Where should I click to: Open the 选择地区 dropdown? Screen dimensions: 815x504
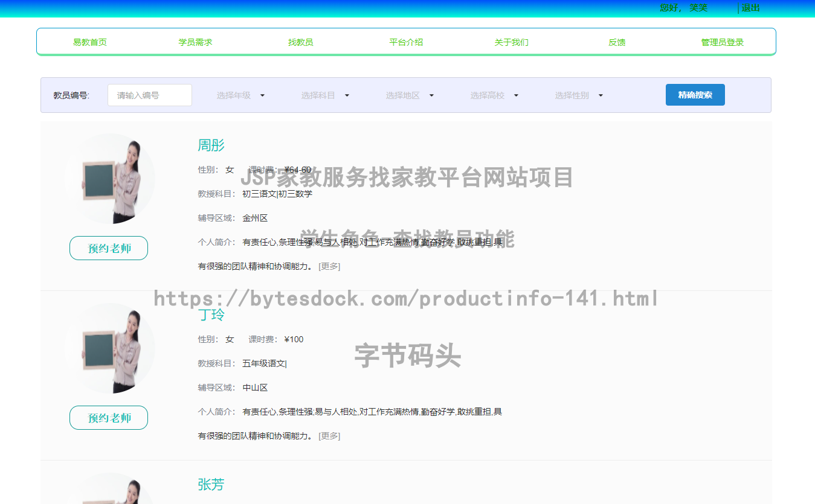click(410, 95)
